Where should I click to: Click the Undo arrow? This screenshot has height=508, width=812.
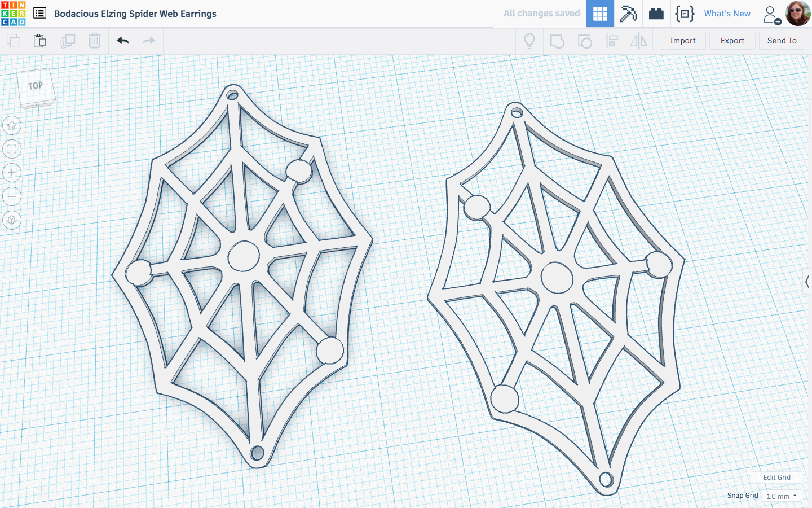pyautogui.click(x=123, y=41)
